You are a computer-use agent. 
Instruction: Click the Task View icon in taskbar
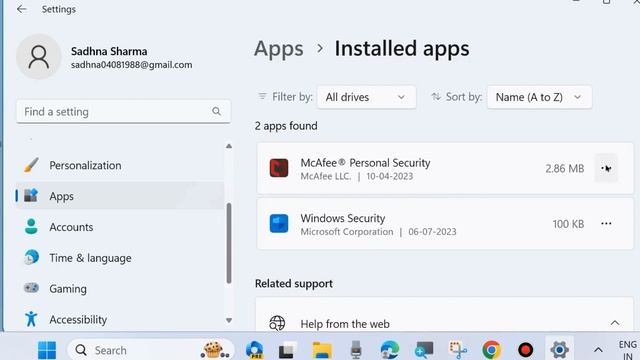[x=287, y=350]
